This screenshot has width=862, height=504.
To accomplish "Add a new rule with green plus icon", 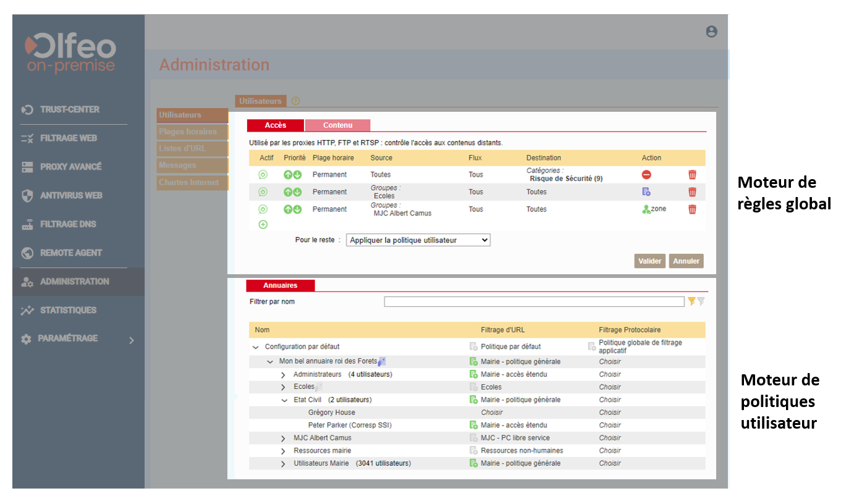I will click(x=263, y=225).
